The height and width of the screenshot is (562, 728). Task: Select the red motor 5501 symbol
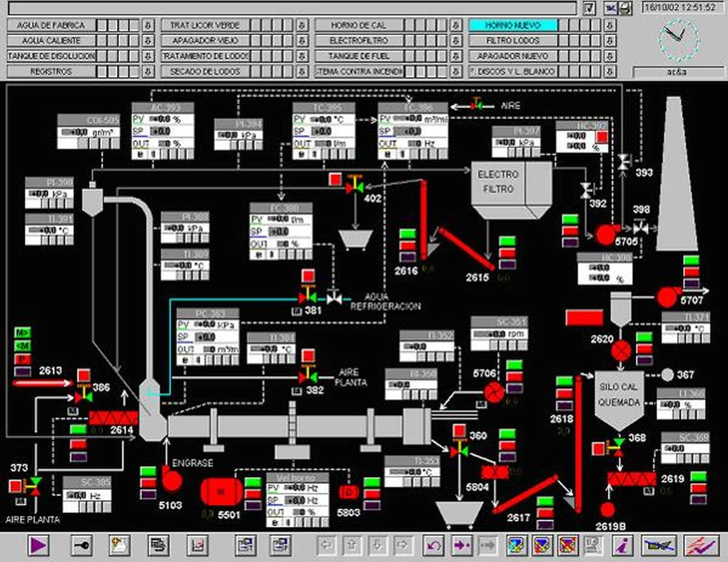click(221, 492)
